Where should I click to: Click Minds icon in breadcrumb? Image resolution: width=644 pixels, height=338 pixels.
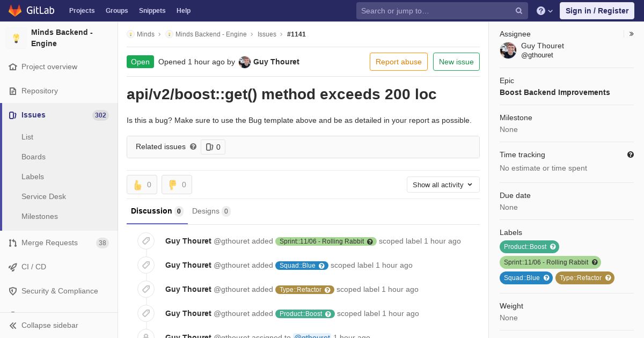point(130,34)
